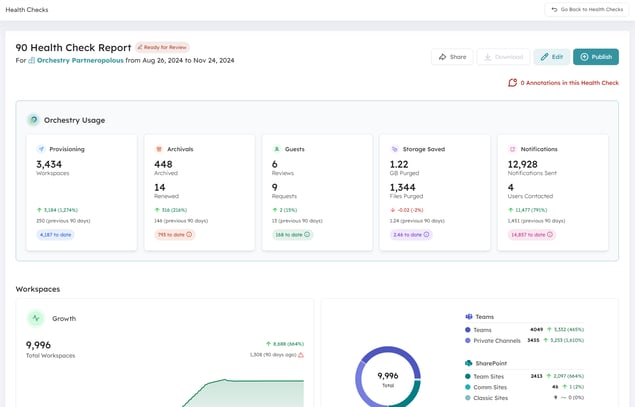This screenshot has width=635, height=407.
Task: Click the 795 to date archivals badge
Action: point(174,235)
